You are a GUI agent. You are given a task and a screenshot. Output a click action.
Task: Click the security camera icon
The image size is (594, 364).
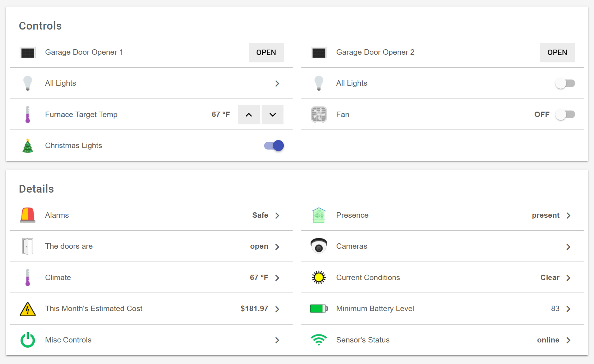(319, 246)
